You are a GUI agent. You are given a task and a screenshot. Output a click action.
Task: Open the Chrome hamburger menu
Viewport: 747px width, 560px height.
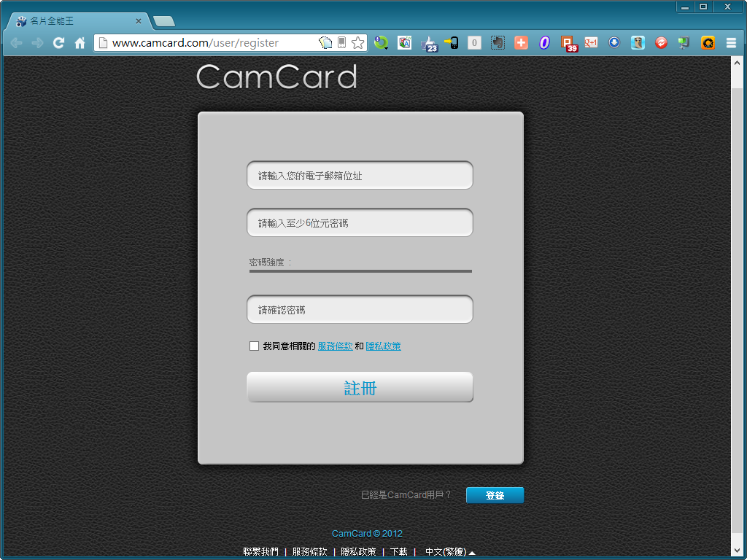731,43
